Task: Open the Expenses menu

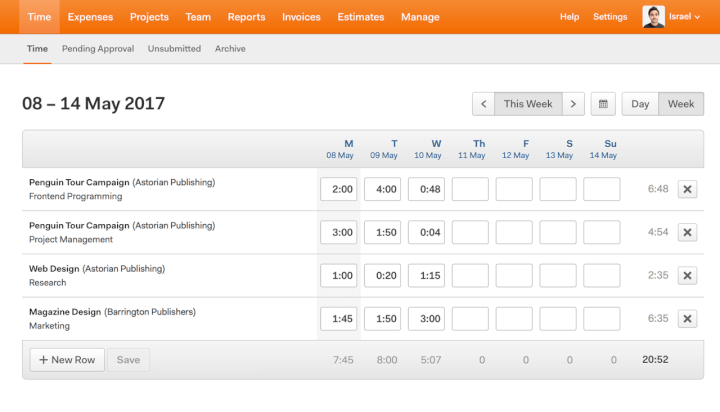Action: (x=91, y=17)
